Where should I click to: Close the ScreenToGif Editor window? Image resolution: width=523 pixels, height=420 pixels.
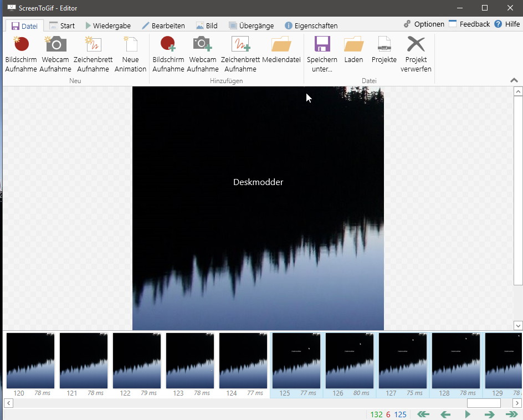click(x=510, y=8)
